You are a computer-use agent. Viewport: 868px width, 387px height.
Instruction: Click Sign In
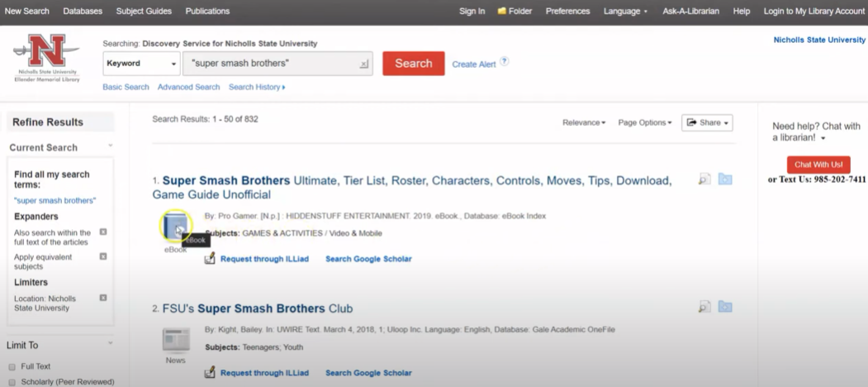472,11
